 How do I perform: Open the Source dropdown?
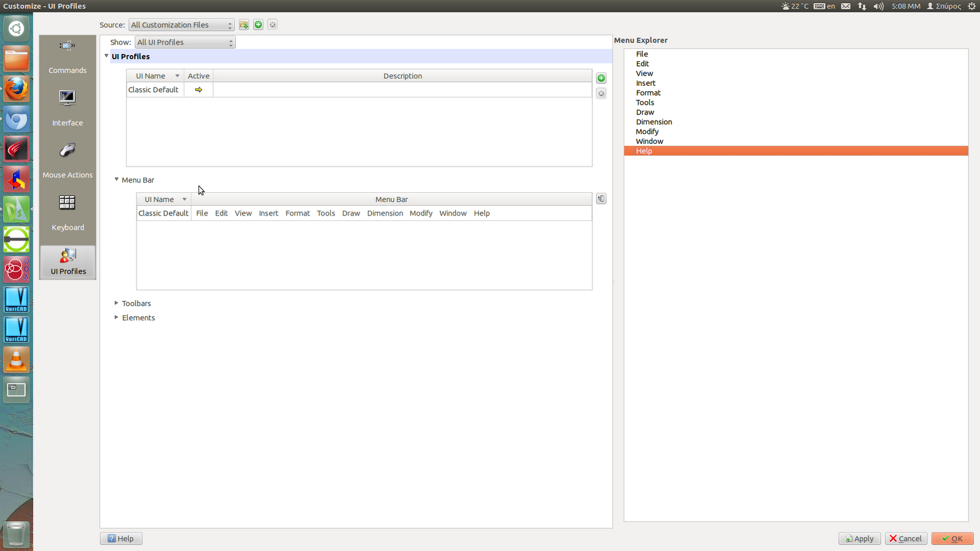pos(181,25)
